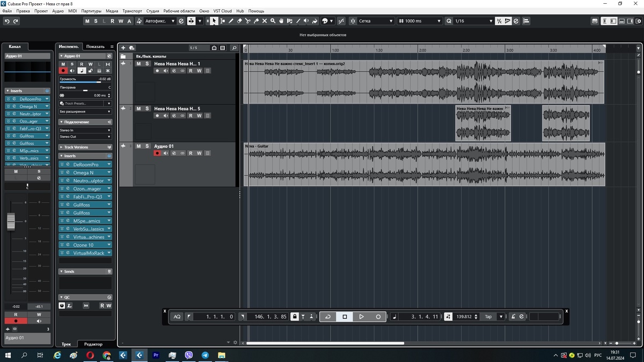Select the Draw pencil tool
Viewport: 644px width, 362px height.
tap(231, 21)
